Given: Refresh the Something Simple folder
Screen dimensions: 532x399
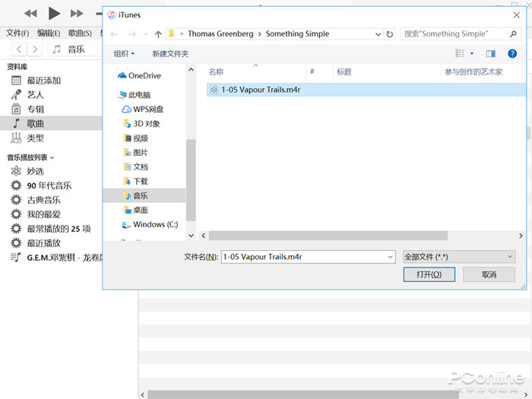Looking at the screenshot, I should 389,34.
